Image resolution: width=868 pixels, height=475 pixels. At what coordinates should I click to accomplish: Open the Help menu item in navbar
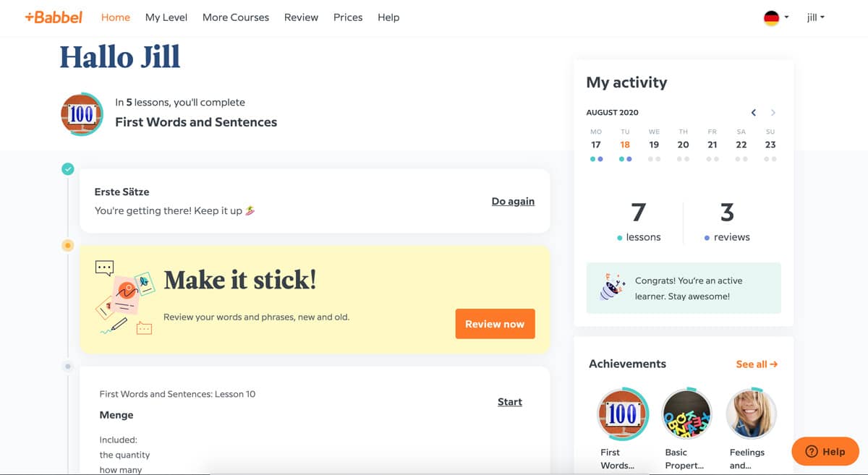(x=388, y=17)
